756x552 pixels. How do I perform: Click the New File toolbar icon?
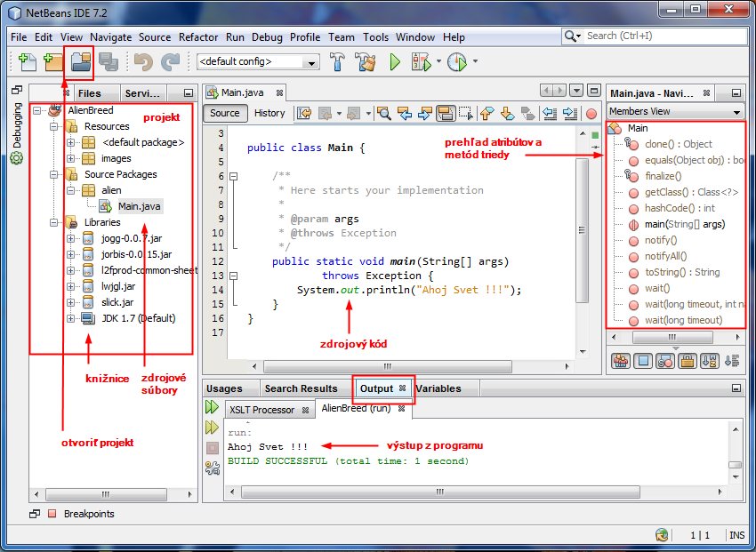click(27, 61)
